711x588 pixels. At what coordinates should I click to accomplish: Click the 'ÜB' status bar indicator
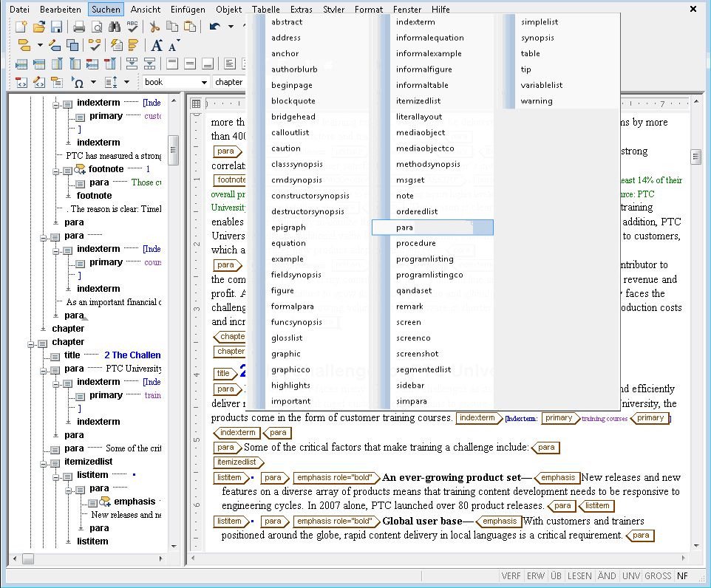click(x=556, y=575)
